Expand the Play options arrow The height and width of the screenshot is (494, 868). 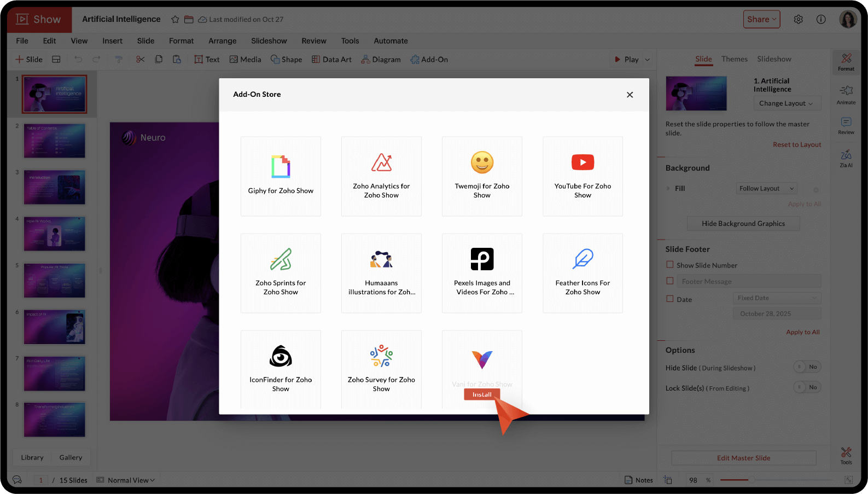point(648,60)
